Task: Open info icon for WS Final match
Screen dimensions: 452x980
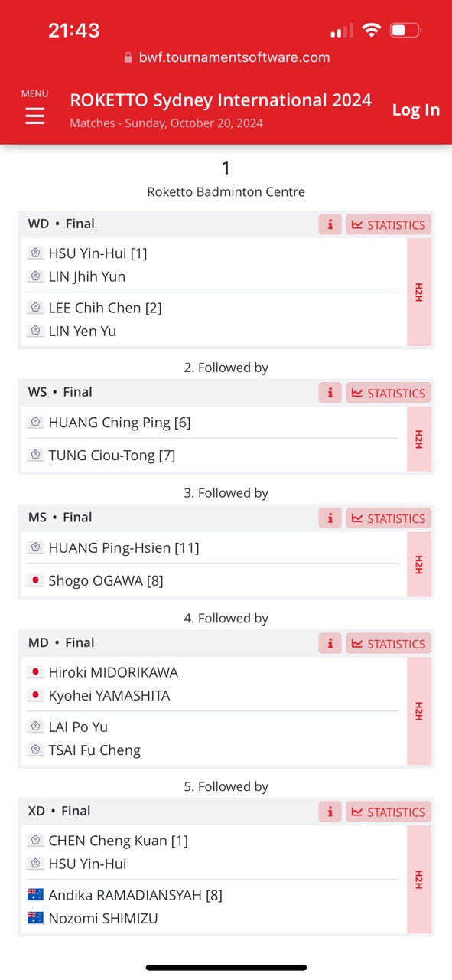Action: (330, 393)
